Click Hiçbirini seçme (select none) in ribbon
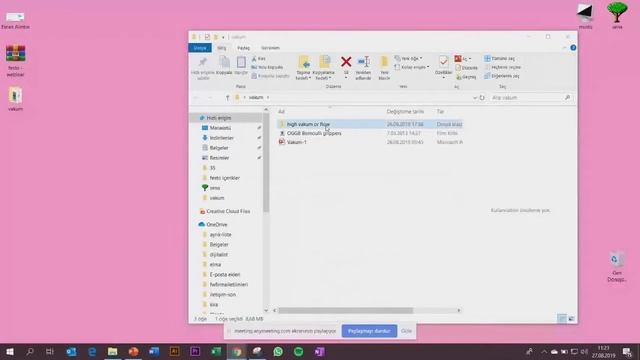The height and width of the screenshot is (360, 640). pyautogui.click(x=502, y=67)
